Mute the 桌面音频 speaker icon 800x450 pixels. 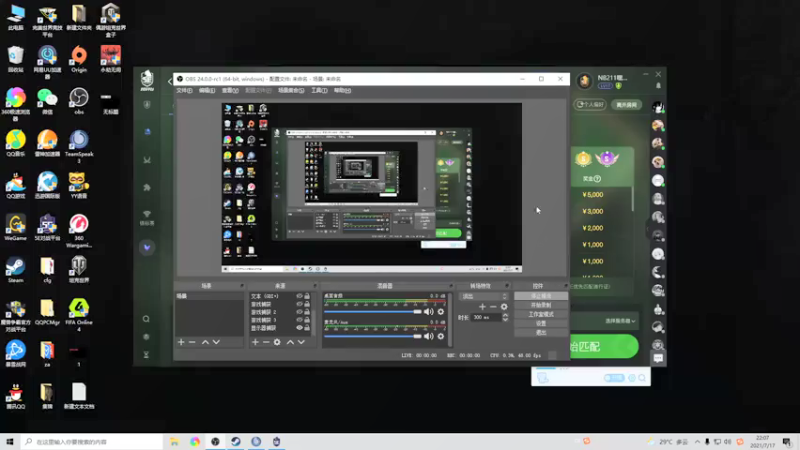click(x=429, y=312)
